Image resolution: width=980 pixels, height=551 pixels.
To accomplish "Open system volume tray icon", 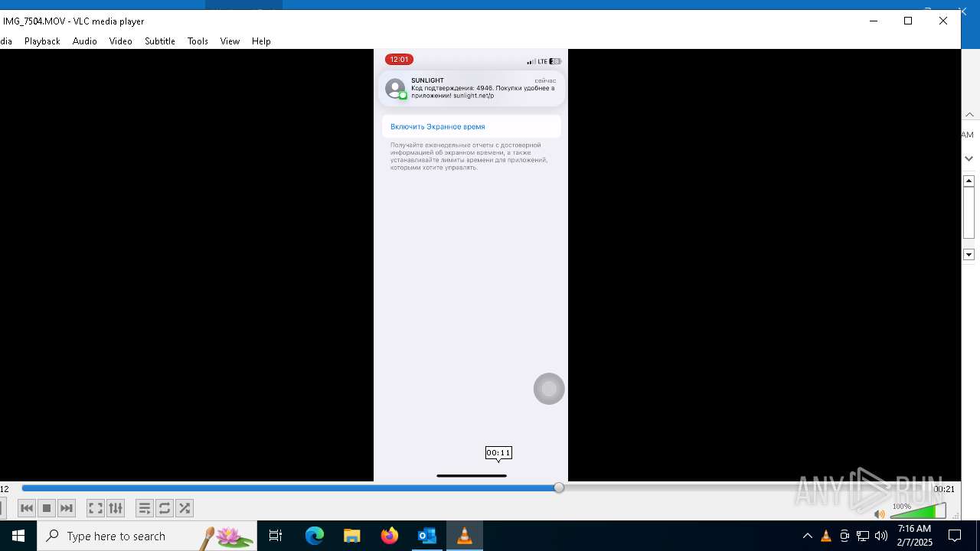I will point(881,536).
